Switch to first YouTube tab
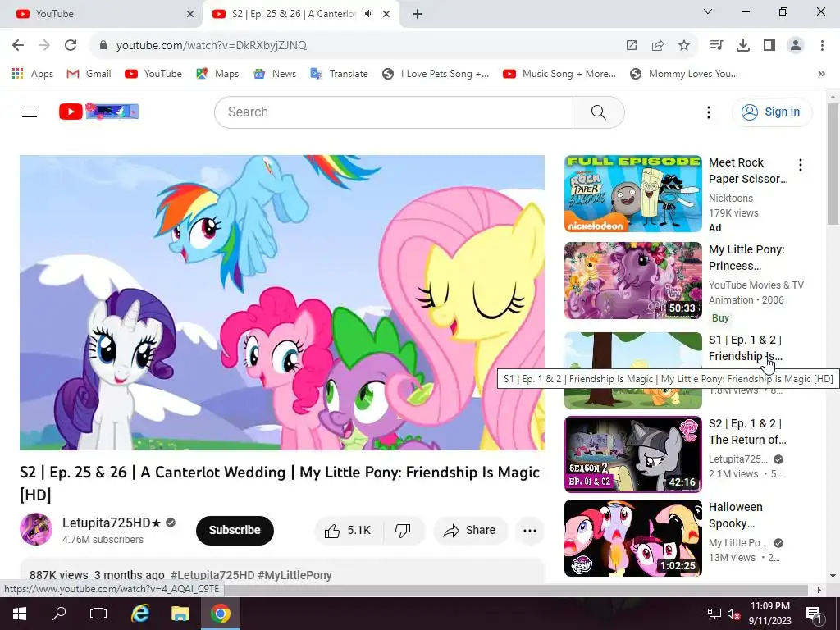This screenshot has width=840, height=630. (102, 14)
